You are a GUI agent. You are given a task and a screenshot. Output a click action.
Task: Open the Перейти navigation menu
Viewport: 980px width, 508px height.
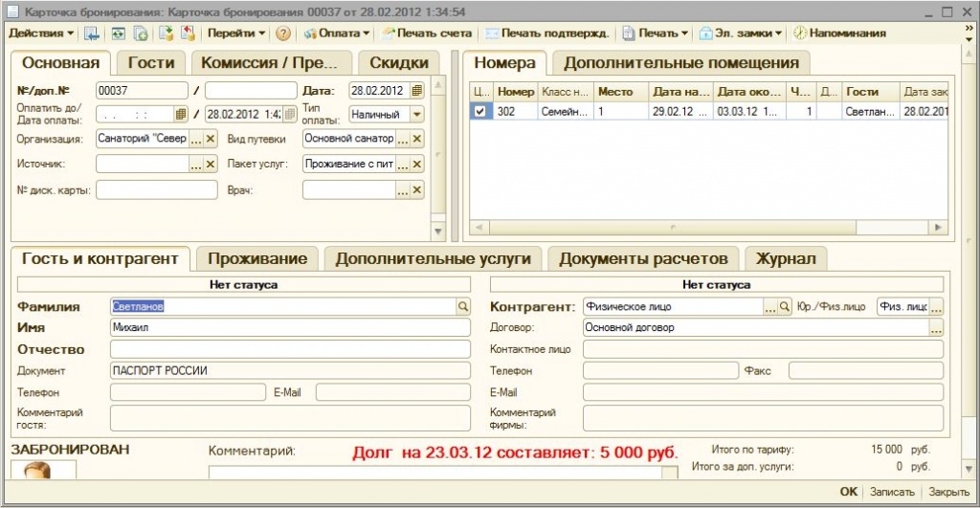(x=236, y=33)
